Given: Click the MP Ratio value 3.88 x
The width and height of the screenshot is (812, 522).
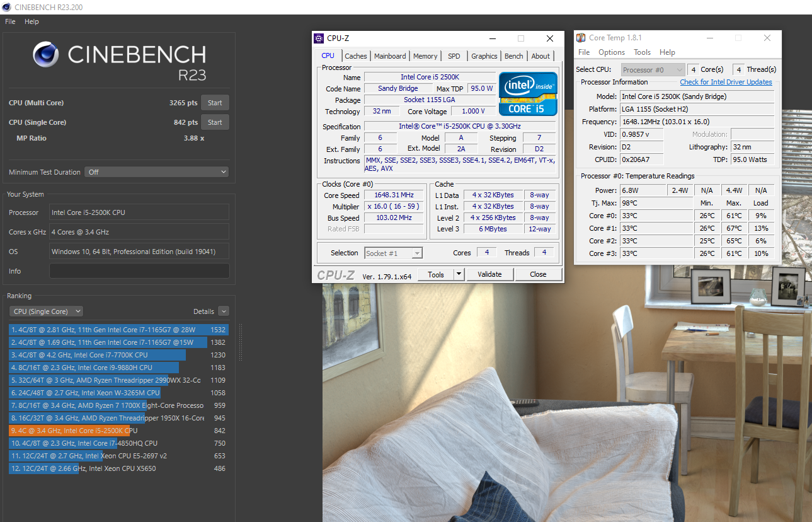Looking at the screenshot, I should 194,138.
